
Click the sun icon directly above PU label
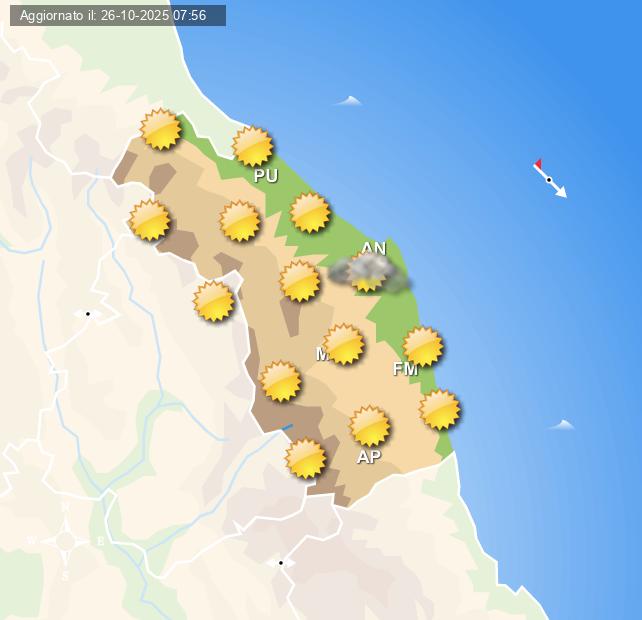[x=253, y=146]
